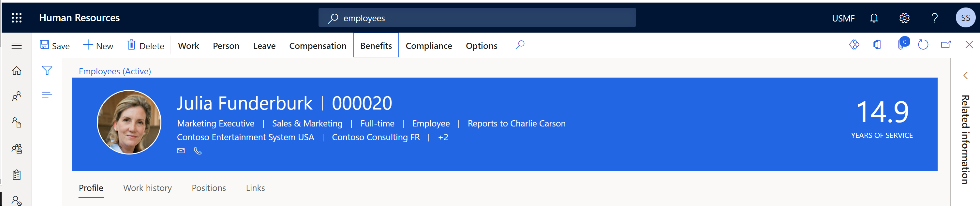Viewport: 980px width, 206px height.
Task: Open the attachments paperclip icon
Action: click(901, 45)
